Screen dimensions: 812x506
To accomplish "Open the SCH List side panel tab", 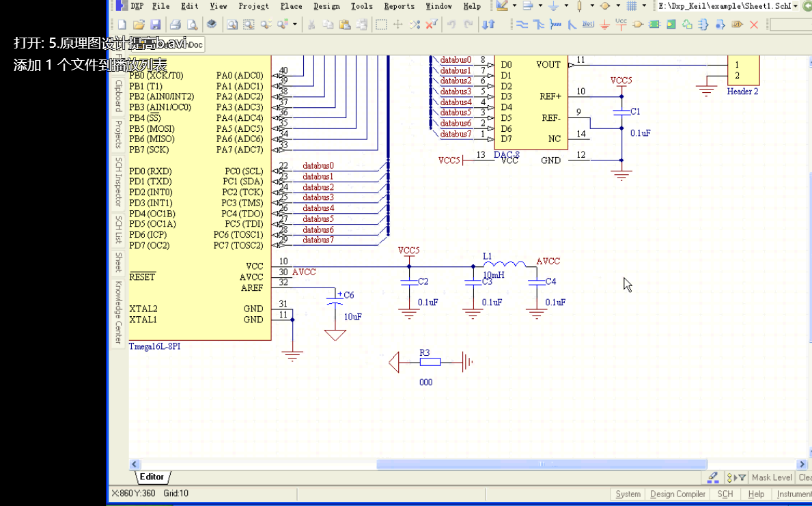I will [119, 229].
